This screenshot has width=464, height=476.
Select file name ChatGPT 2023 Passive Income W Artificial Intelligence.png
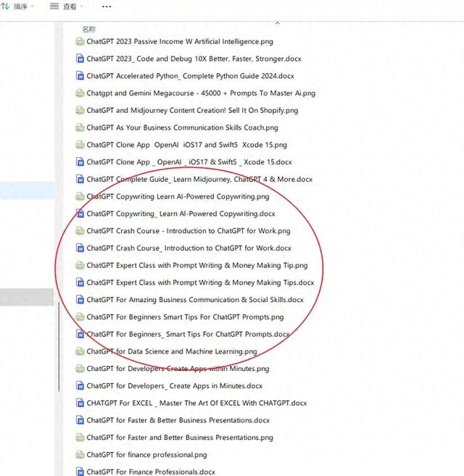pyautogui.click(x=180, y=41)
